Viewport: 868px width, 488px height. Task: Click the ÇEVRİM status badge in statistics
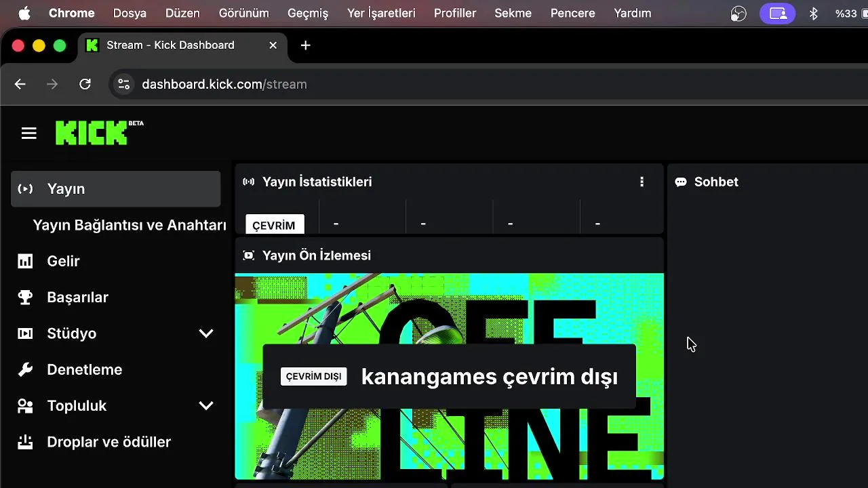(274, 224)
